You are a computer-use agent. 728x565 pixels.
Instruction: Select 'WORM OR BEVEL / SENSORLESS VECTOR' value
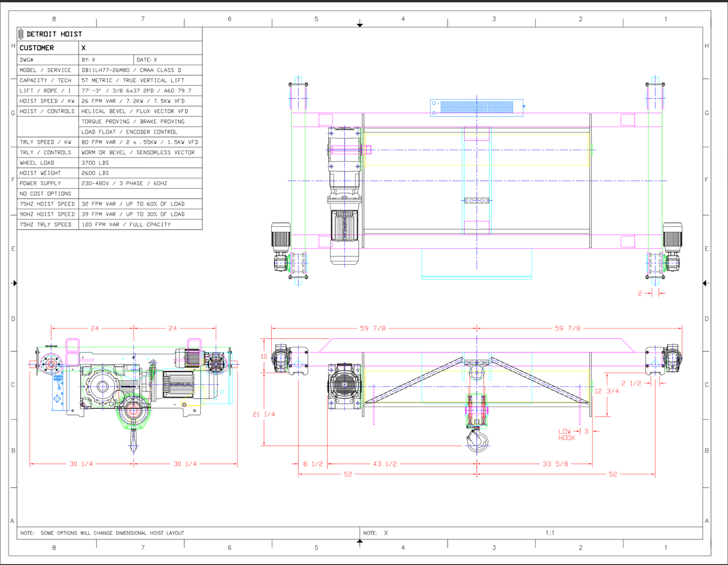[x=138, y=152]
